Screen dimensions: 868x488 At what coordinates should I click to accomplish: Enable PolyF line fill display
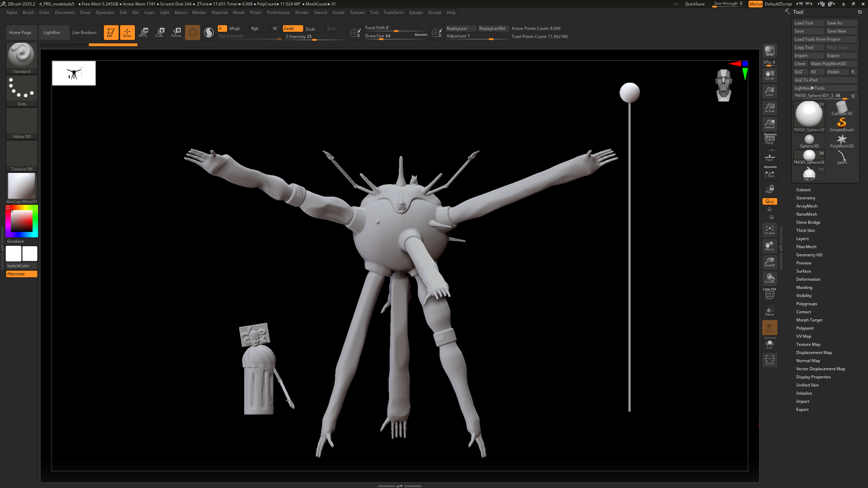[769, 295]
